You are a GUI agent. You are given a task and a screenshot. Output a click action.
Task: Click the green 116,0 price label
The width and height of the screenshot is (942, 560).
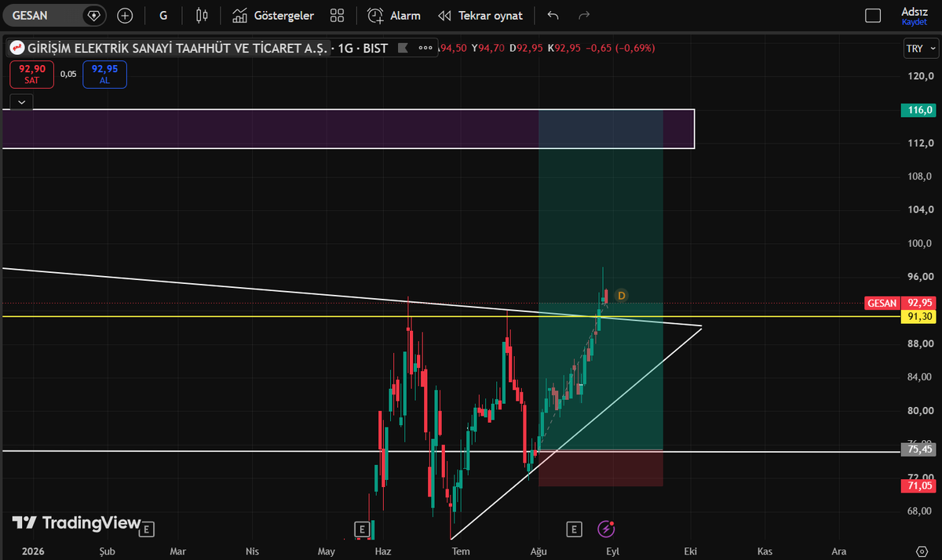918,110
